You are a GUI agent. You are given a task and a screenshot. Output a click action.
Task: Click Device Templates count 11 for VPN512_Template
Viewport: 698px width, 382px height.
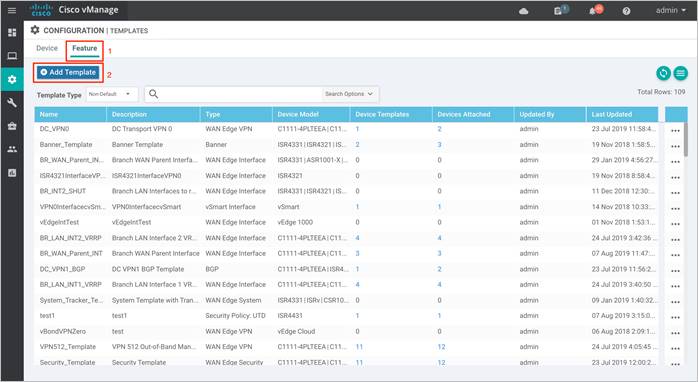pos(359,346)
